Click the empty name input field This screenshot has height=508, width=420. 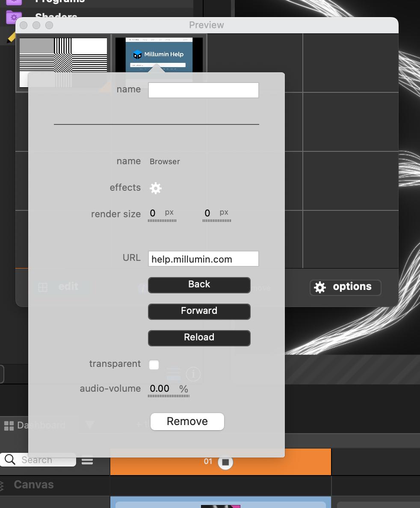203,90
